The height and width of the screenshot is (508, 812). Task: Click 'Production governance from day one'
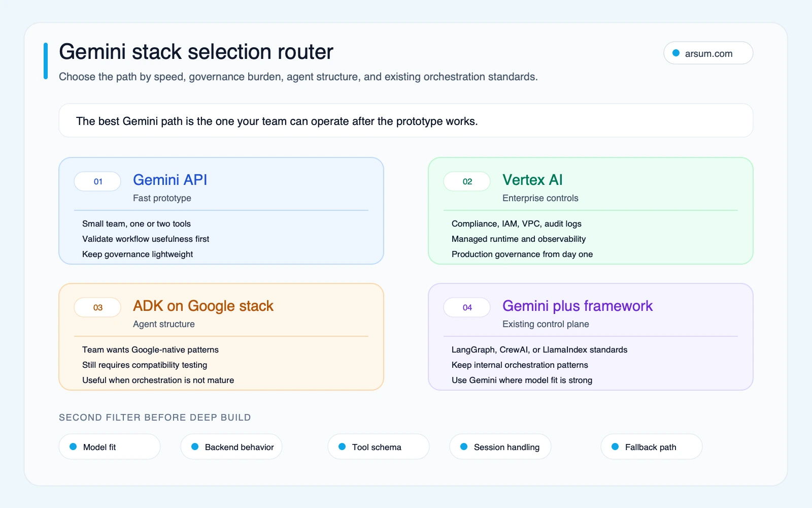click(522, 254)
